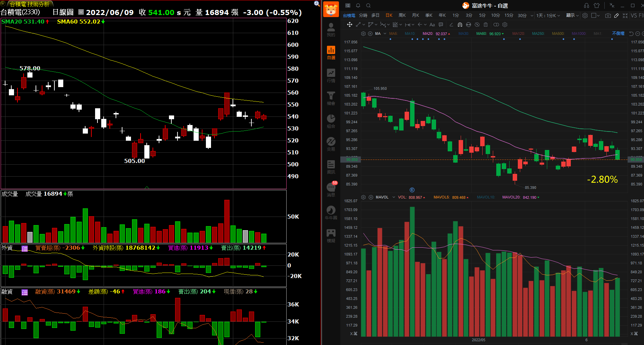Image resolution: width=644 pixels, height=345 pixels.
Task: Switch to 年K yearly candlestick tab
Action: pyautogui.click(x=442, y=15)
